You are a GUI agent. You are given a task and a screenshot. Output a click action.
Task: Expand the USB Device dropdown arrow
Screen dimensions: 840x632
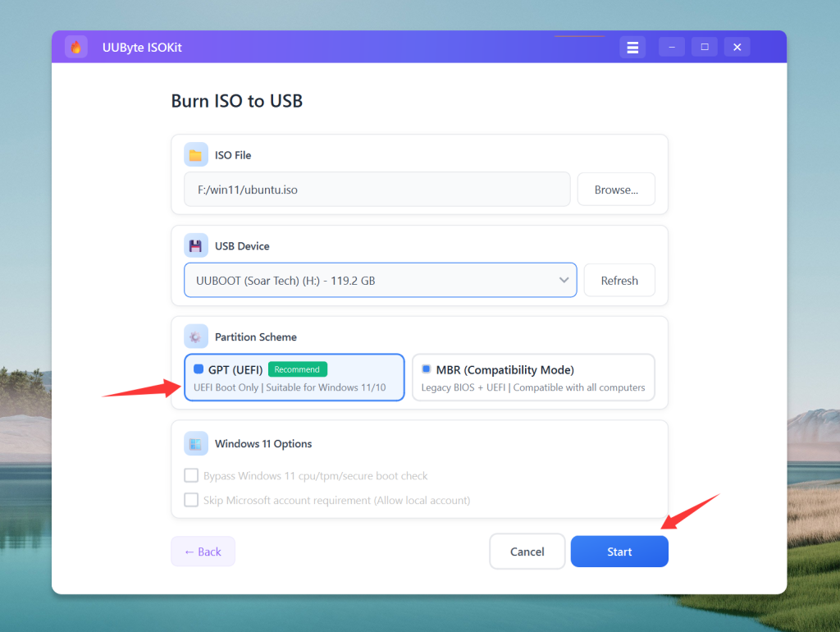coord(564,281)
